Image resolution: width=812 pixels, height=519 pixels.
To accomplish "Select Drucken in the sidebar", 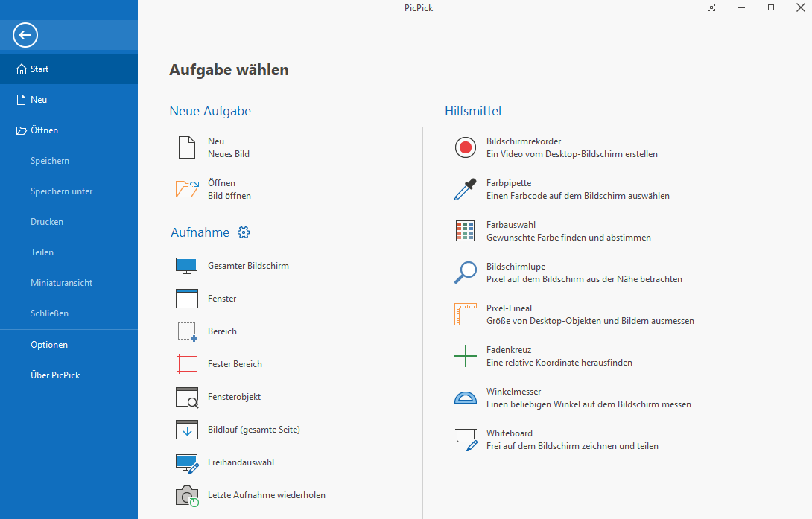I will 69,222.
